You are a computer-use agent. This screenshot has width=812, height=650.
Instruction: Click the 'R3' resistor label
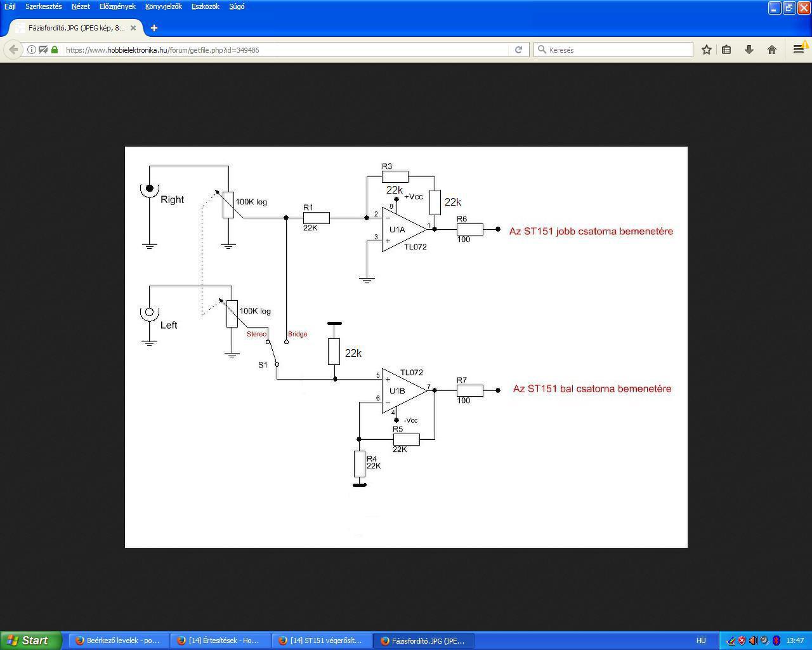pyautogui.click(x=387, y=166)
